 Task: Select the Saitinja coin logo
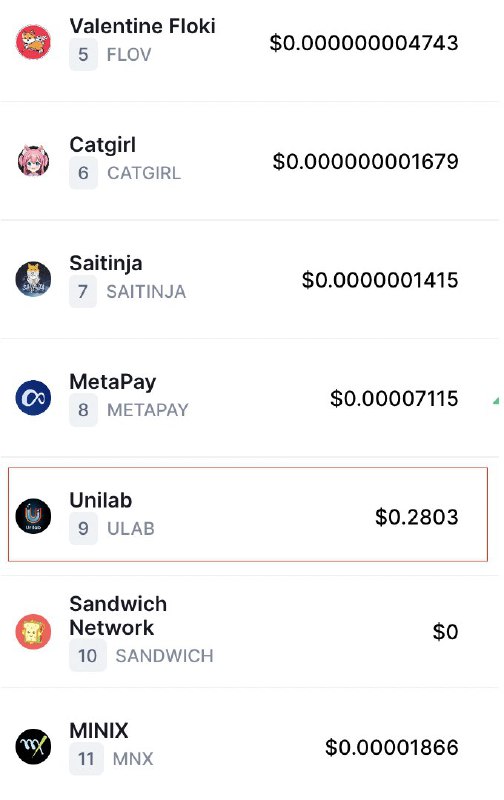33,279
